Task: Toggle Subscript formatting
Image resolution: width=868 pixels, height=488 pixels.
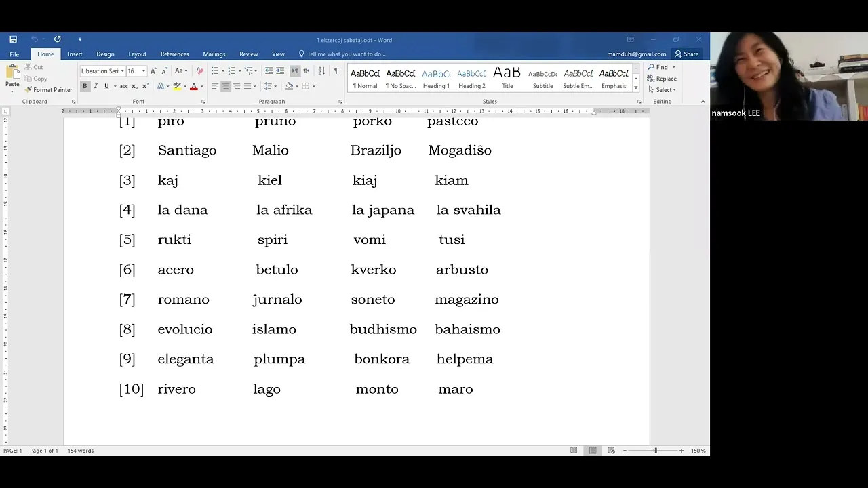Action: click(134, 86)
